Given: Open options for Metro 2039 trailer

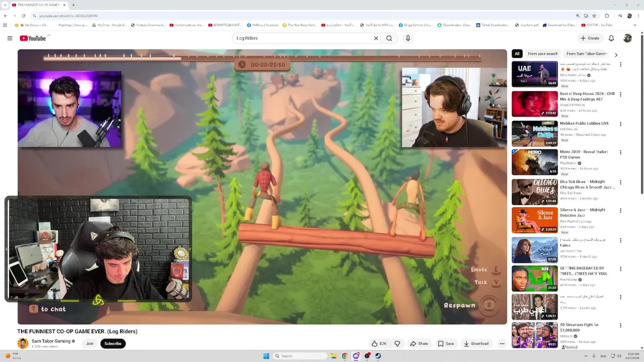Looking at the screenshot, I should [620, 152].
